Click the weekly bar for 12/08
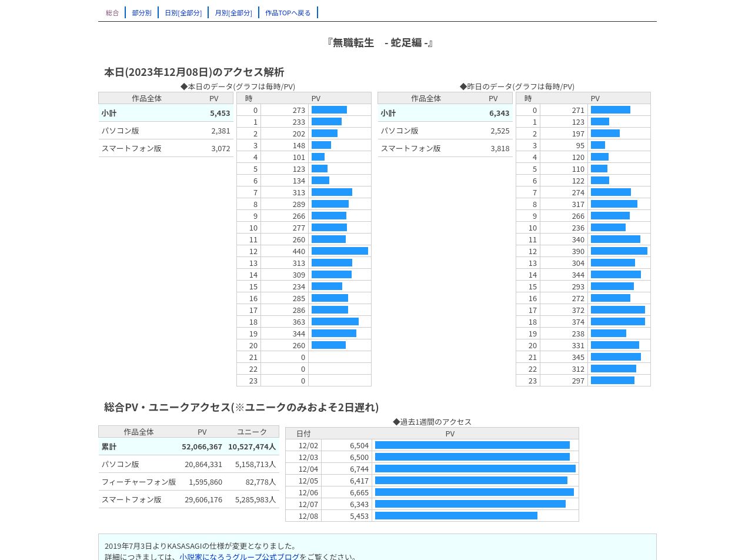Viewport: 755px width, 560px height. [456, 516]
